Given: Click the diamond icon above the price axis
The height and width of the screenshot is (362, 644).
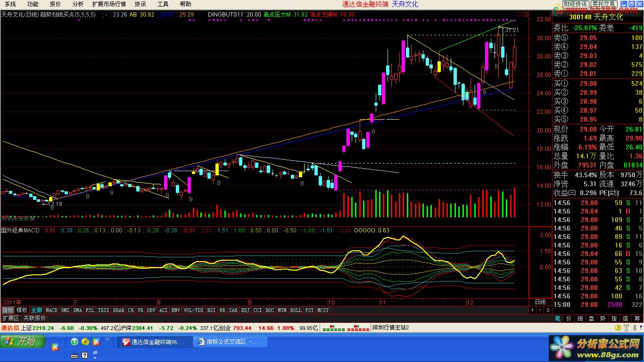Looking at the screenshot, I should click(519, 14).
